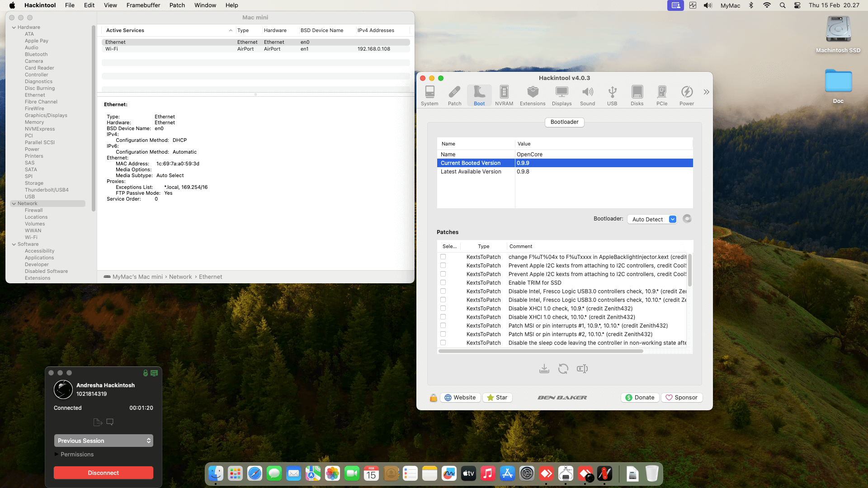Click the green monitor icon in session panel header
The width and height of the screenshot is (868, 488).
point(154,373)
